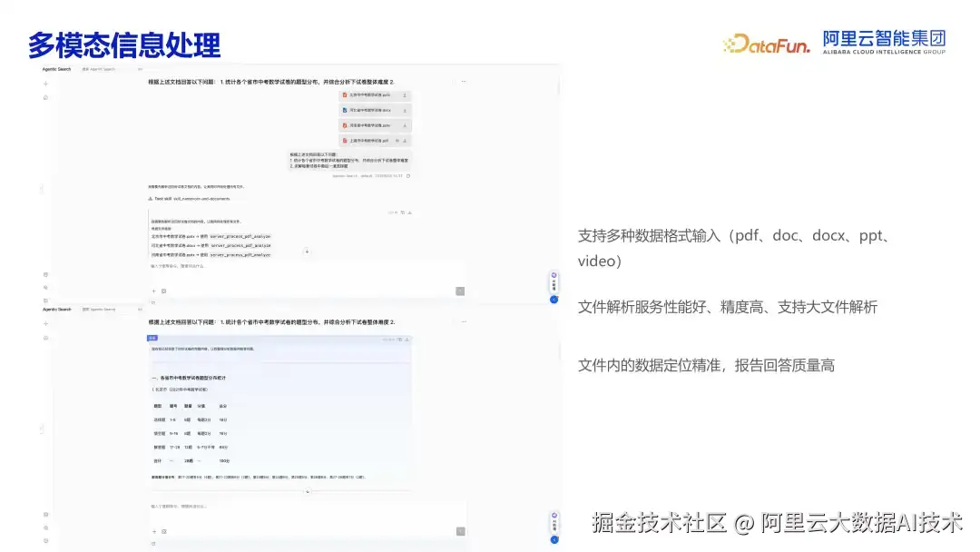Toggle sidebar collapse handle in results-table window
Viewport: 980px width, 552px height.
point(42,429)
